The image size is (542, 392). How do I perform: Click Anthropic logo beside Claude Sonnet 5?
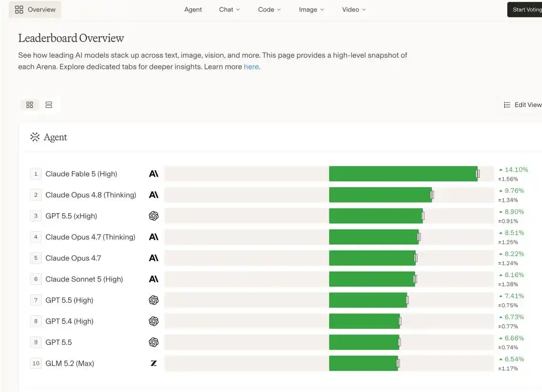(x=154, y=279)
